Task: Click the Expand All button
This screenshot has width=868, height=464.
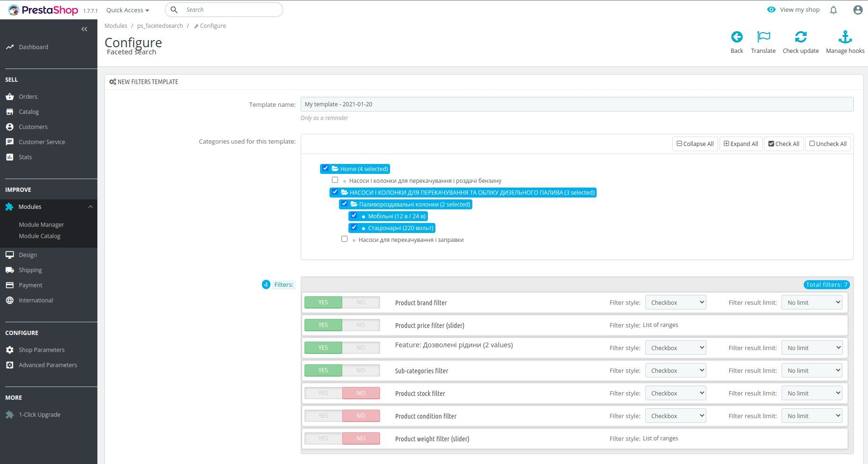Action: (741, 144)
